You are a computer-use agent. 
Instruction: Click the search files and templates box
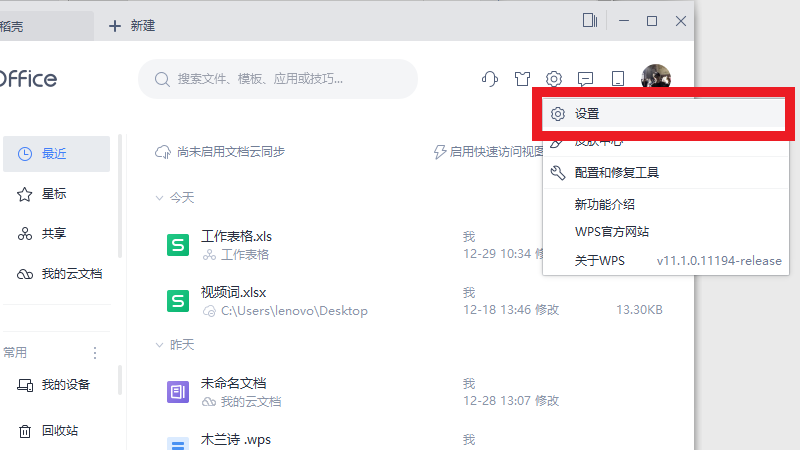278,79
